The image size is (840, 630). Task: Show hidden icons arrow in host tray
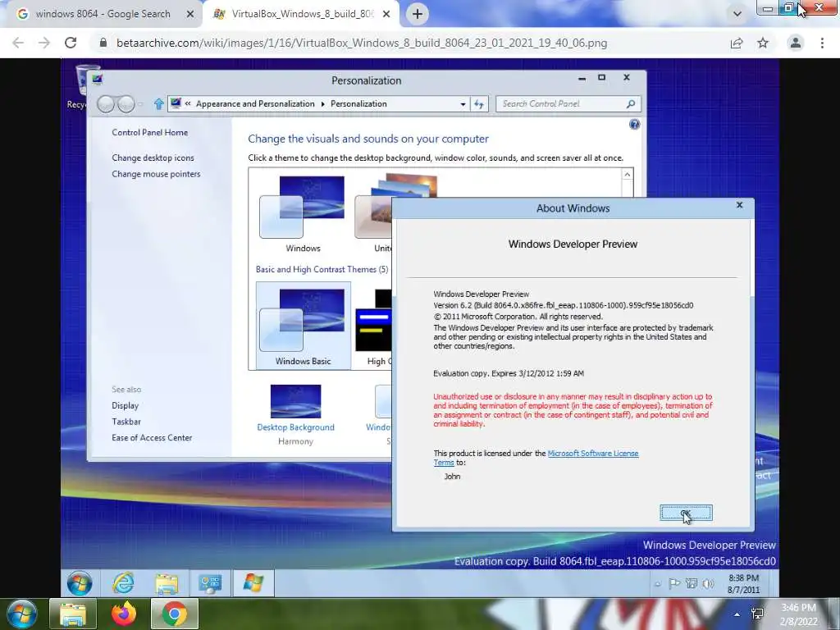737,614
